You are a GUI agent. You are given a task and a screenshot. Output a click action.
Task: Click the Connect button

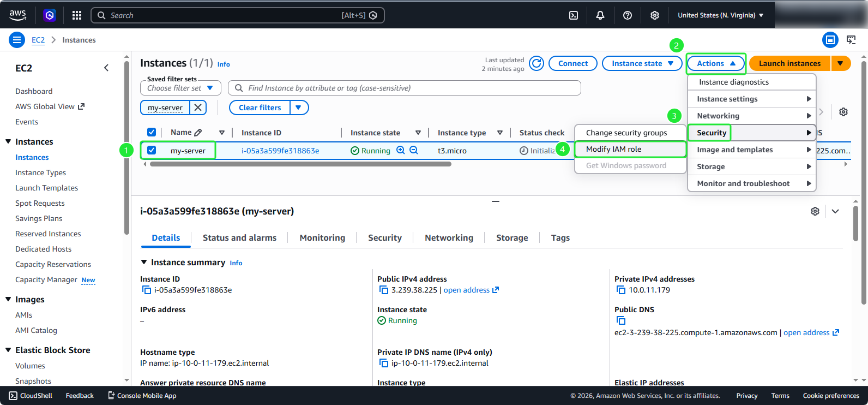tap(573, 63)
